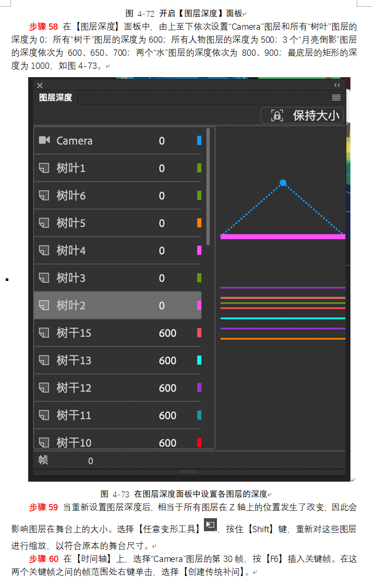Click the orange color swatch for 树叶5
The image size is (376, 588).
click(199, 223)
